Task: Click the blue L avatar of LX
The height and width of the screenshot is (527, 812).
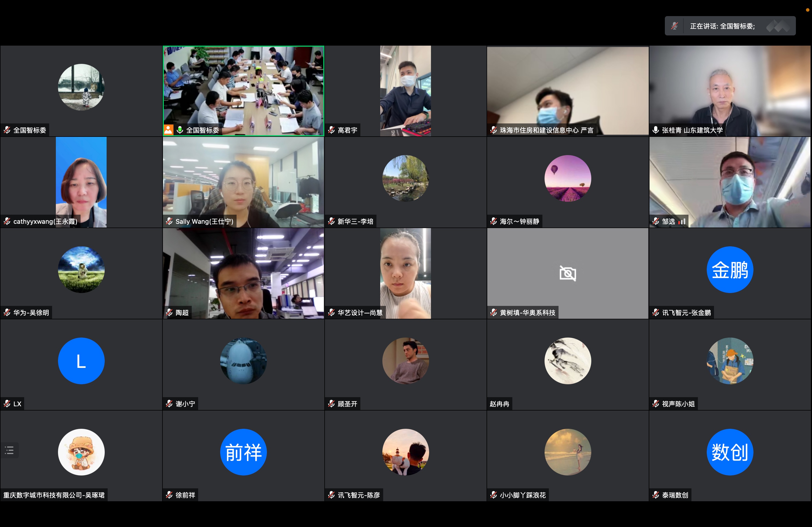Action: [81, 361]
